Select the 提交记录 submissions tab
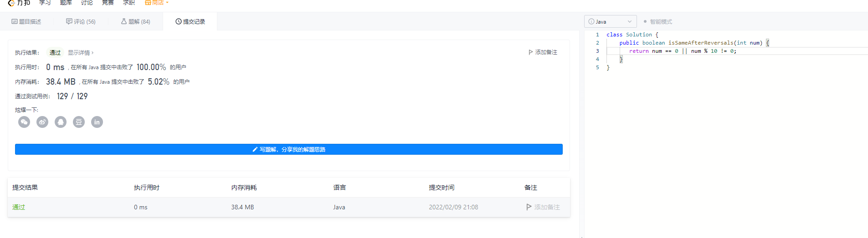This screenshot has height=238, width=868. pyautogui.click(x=190, y=21)
